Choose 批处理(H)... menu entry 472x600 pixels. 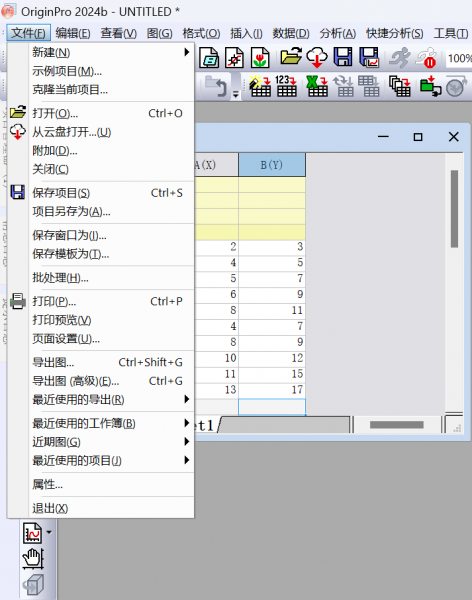click(x=111, y=277)
